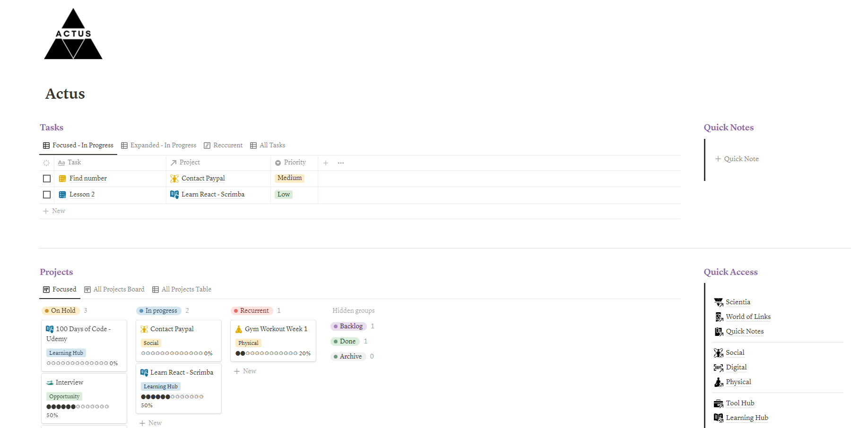This screenshot has height=428, width=868.
Task: Click the Physical tag on Gym Workout card
Action: 248,343
